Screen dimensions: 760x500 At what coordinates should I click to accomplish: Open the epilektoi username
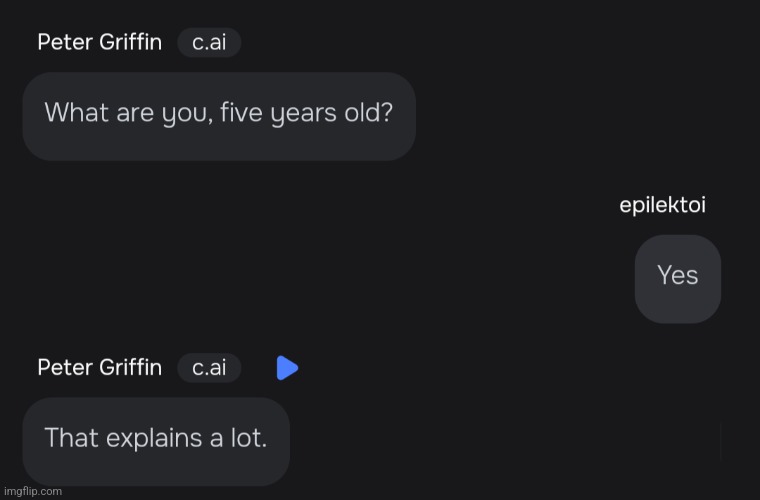pos(663,205)
